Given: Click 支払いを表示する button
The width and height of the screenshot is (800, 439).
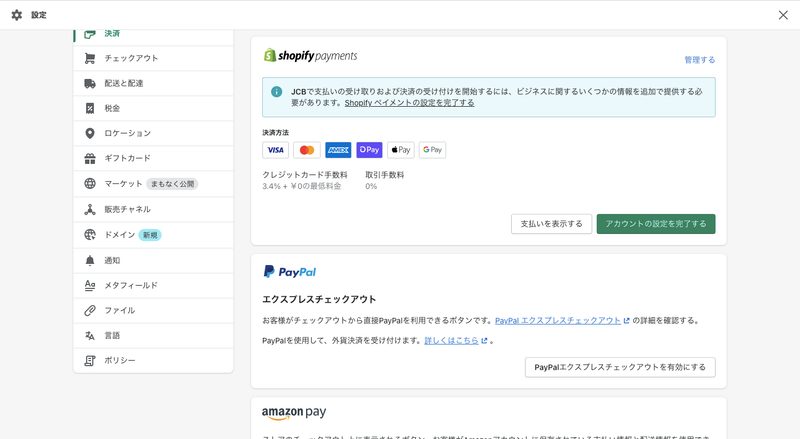Looking at the screenshot, I should click(x=552, y=224).
